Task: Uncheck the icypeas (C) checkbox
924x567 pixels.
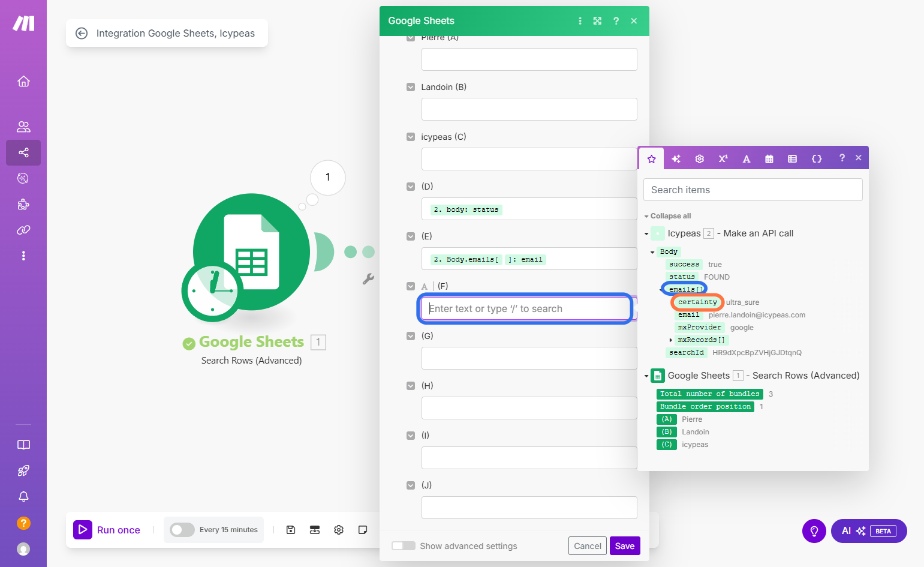Action: pos(411,137)
